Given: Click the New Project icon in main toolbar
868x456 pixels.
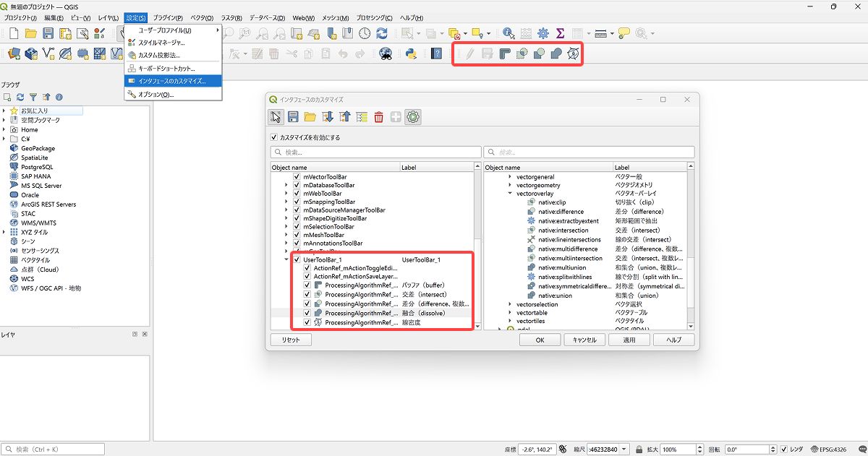Looking at the screenshot, I should (x=14, y=33).
